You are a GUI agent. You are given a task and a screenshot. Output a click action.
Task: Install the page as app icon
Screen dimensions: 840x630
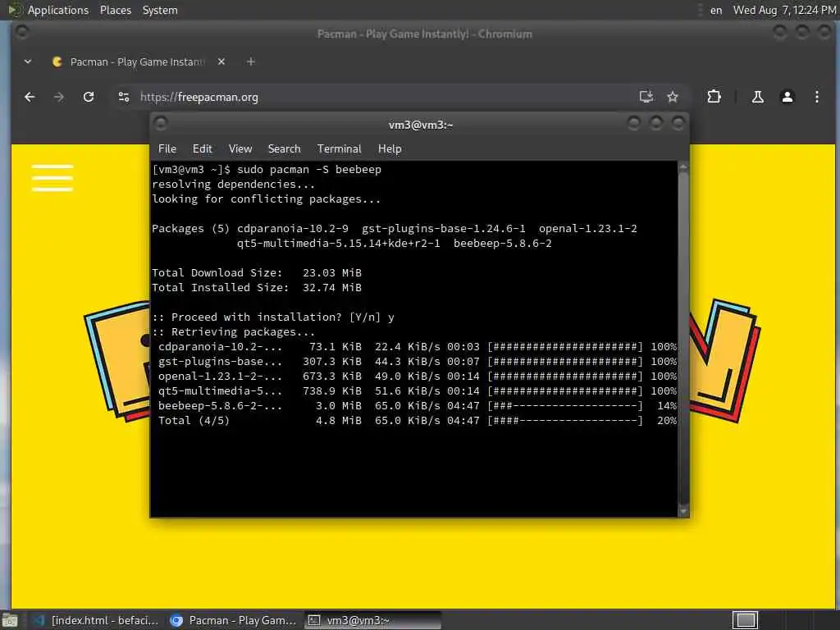[x=646, y=97]
